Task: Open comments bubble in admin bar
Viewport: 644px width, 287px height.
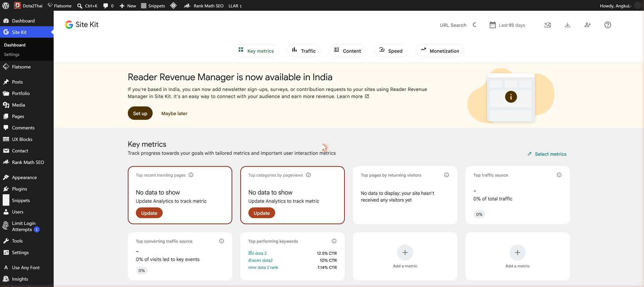Action: [108, 6]
